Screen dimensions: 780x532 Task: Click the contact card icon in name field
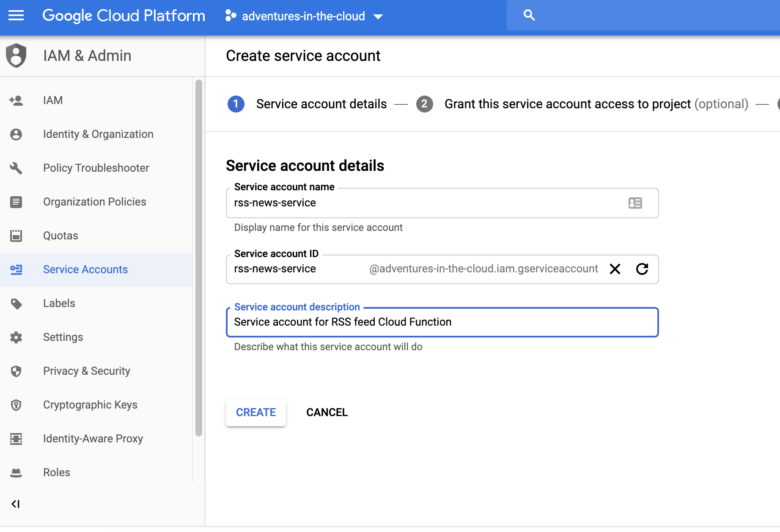[x=635, y=203]
